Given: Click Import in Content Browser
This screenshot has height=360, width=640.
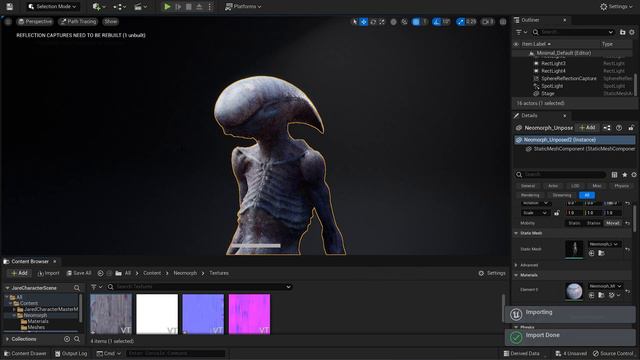Looking at the screenshot, I should pos(49,273).
